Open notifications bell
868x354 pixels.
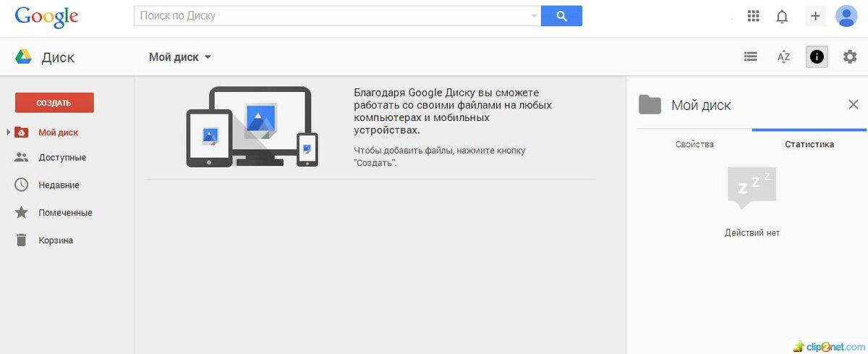pos(782,16)
